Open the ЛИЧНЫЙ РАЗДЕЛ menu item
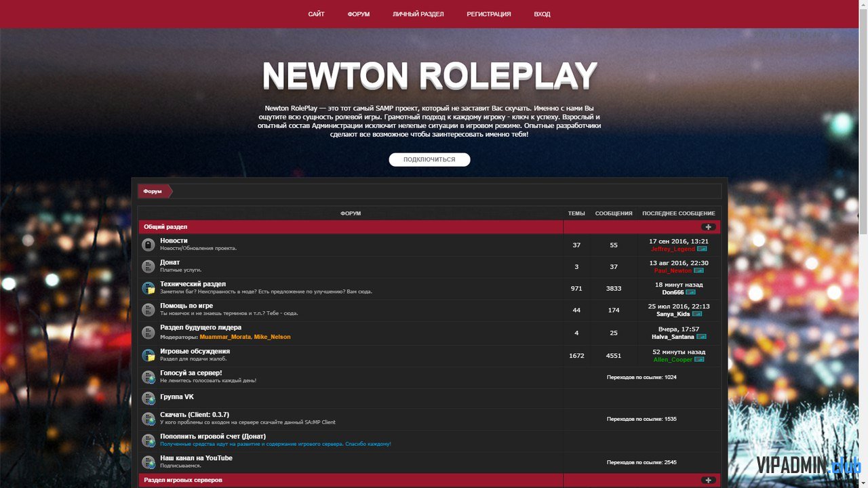868x488 pixels. point(418,14)
